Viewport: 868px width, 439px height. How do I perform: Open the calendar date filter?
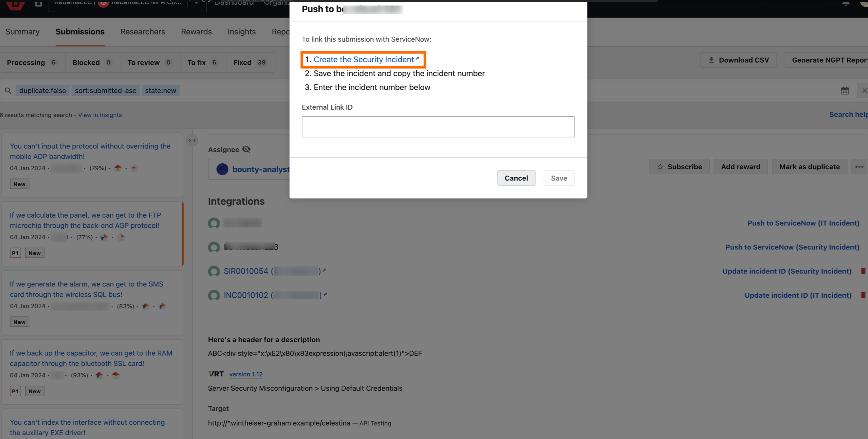coord(845,91)
